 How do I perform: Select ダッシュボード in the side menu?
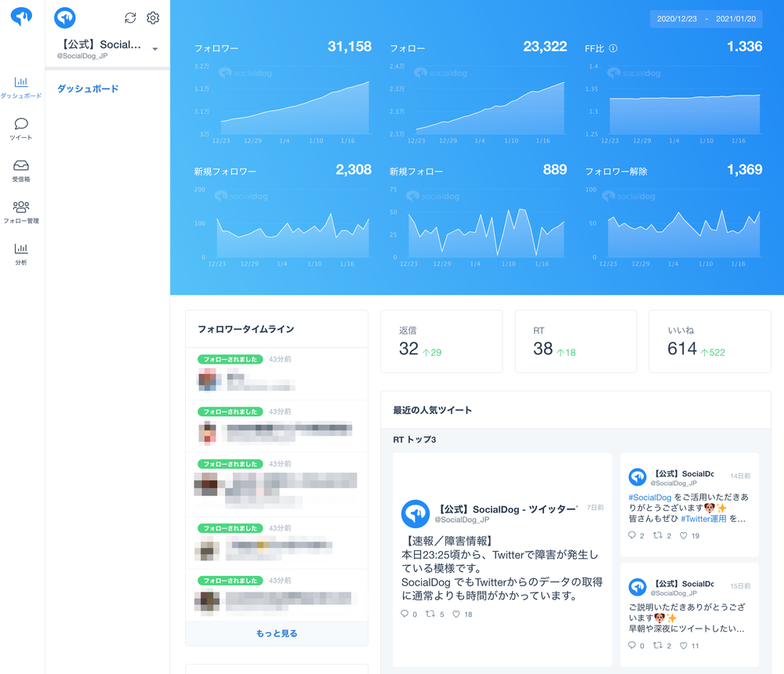(x=88, y=89)
